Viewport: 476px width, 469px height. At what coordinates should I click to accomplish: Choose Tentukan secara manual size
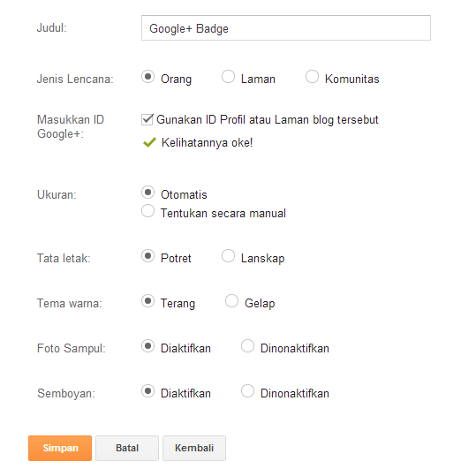tap(147, 211)
